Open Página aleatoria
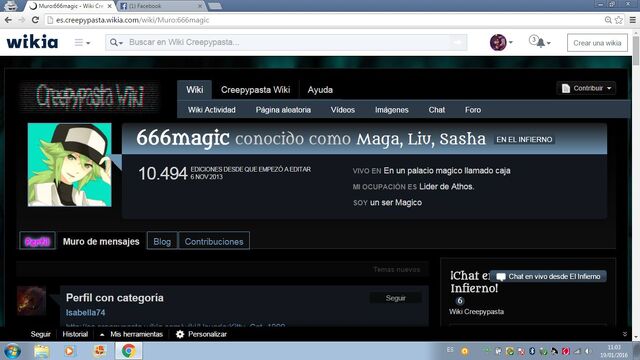This screenshot has width=640, height=360. coord(283,110)
